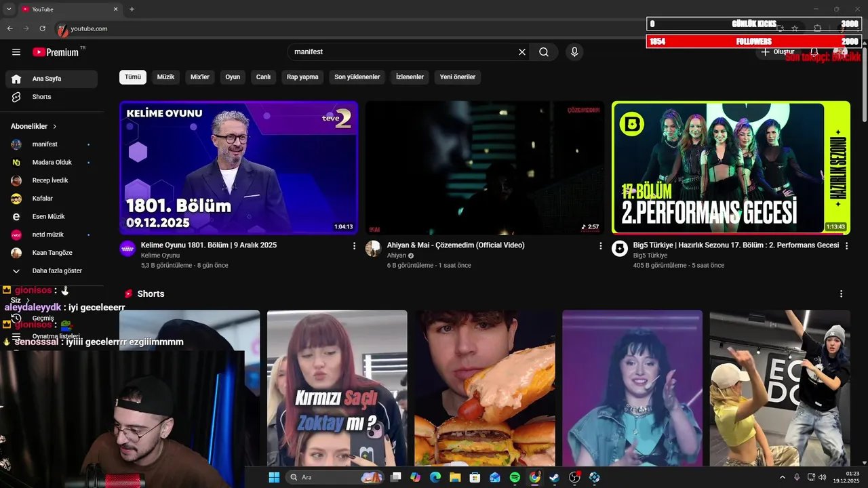Open the Shorts shelf three-dot menu

pos(842,294)
